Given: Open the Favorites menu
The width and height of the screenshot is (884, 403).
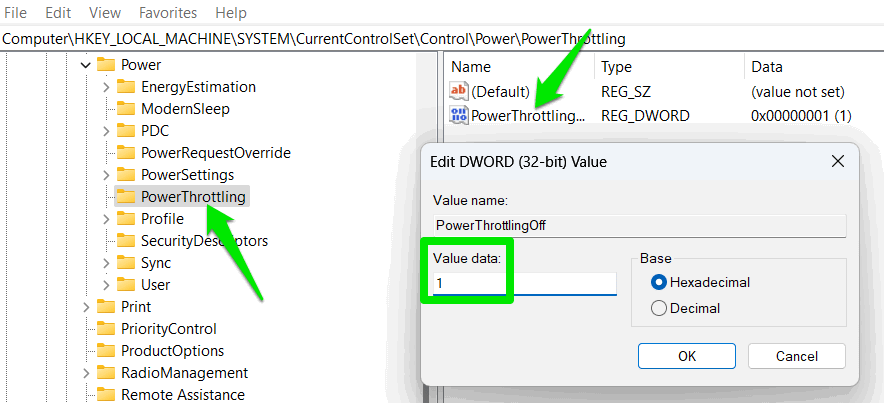Looking at the screenshot, I should (168, 13).
